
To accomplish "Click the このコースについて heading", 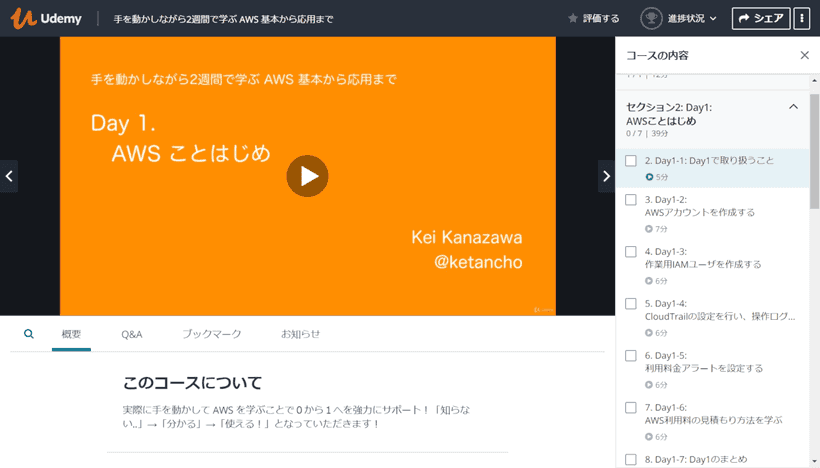I will pyautogui.click(x=192, y=383).
